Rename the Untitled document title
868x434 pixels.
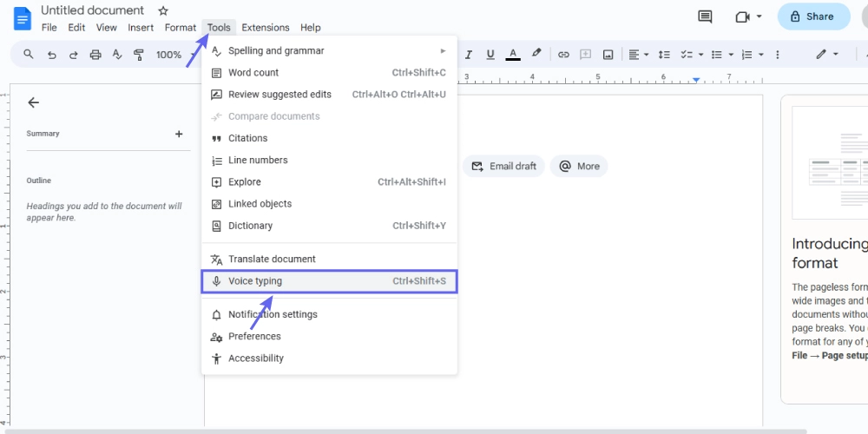pyautogui.click(x=93, y=10)
